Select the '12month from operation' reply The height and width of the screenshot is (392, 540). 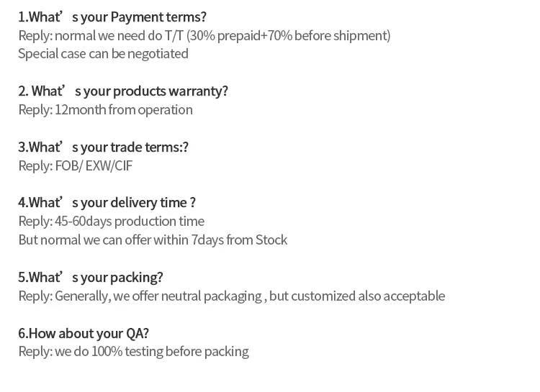pyautogui.click(x=105, y=110)
